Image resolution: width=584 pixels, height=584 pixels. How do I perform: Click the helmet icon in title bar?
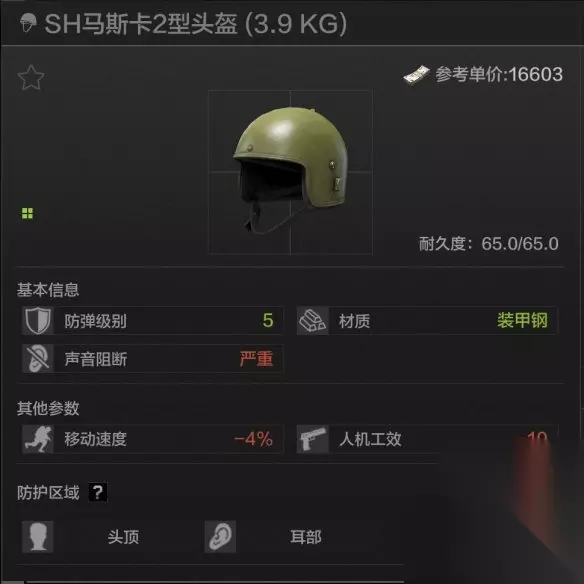(28, 23)
